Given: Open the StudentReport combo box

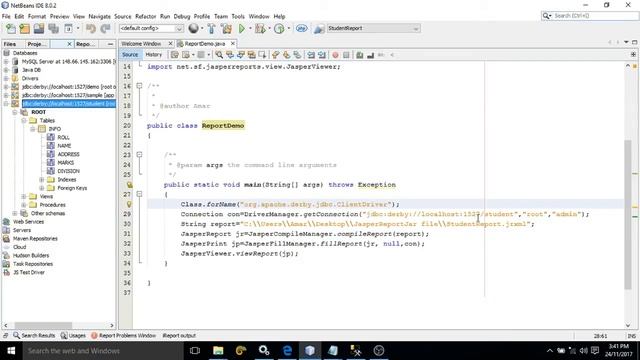Looking at the screenshot, I should pyautogui.click(x=373, y=29).
